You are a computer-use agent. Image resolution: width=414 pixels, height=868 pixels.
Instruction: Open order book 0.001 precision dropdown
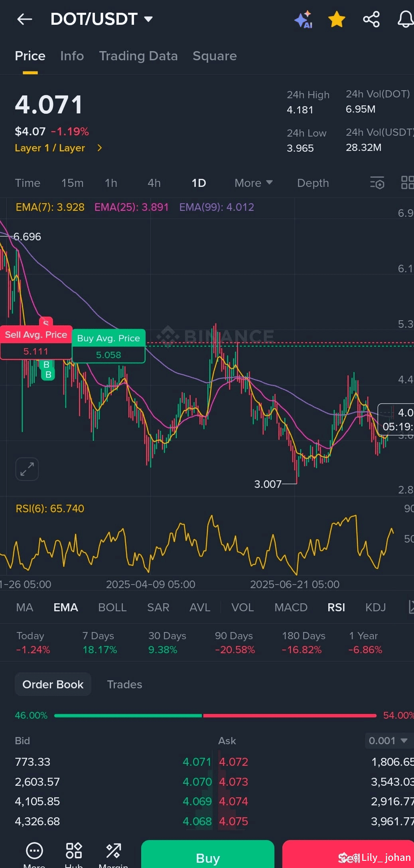[388, 741]
